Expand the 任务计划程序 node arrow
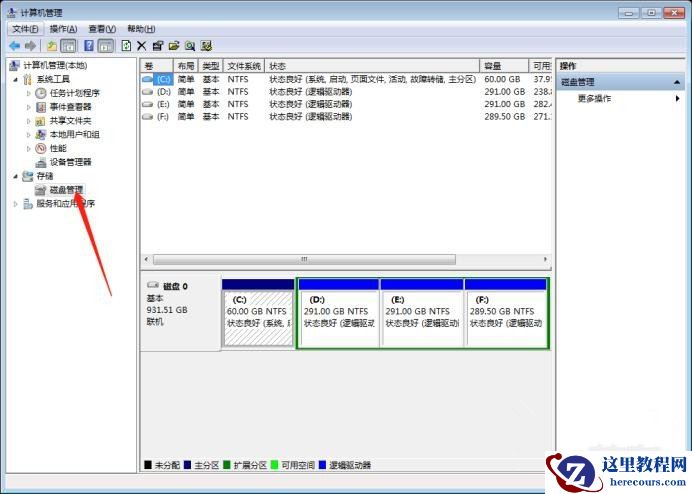Screen dimensions: 692x494 click(x=29, y=93)
